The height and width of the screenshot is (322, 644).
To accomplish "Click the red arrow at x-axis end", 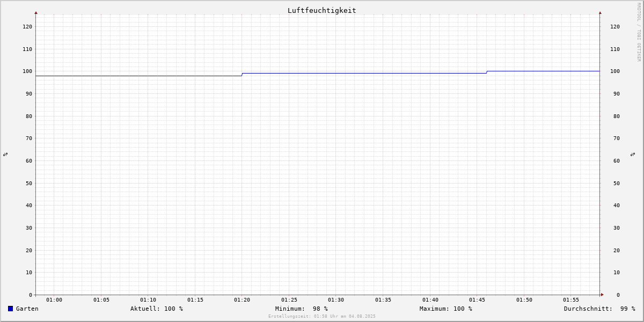I will pos(602,295).
